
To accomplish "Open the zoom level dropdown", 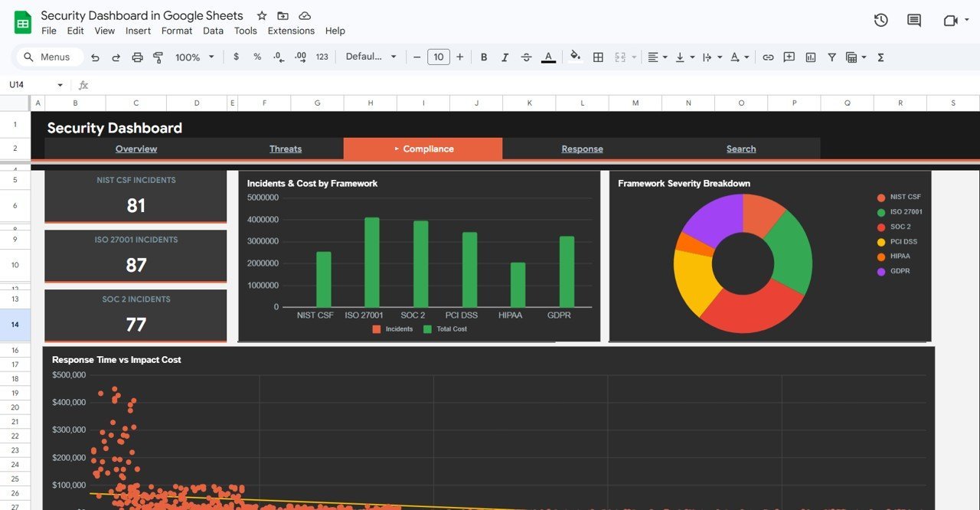I will [194, 57].
